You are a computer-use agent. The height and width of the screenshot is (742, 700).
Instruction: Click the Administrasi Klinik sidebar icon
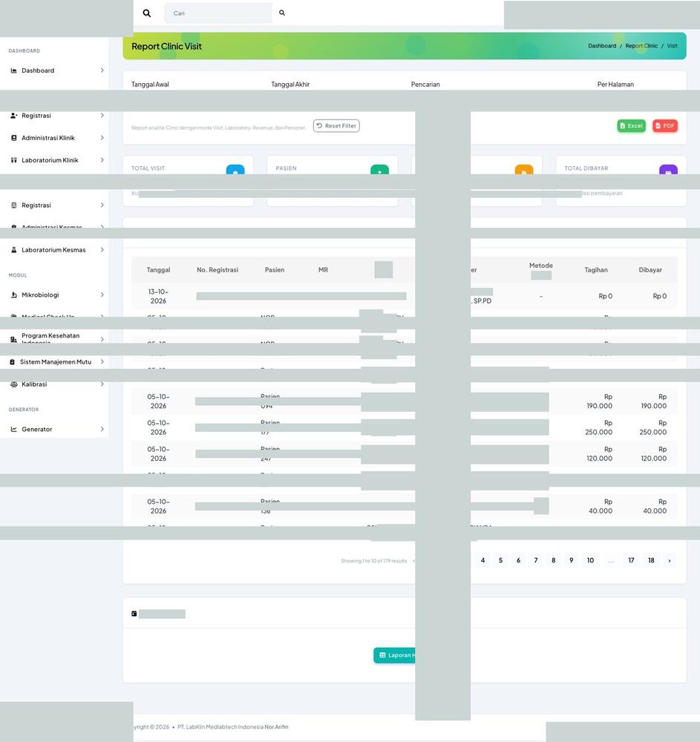(x=13, y=138)
